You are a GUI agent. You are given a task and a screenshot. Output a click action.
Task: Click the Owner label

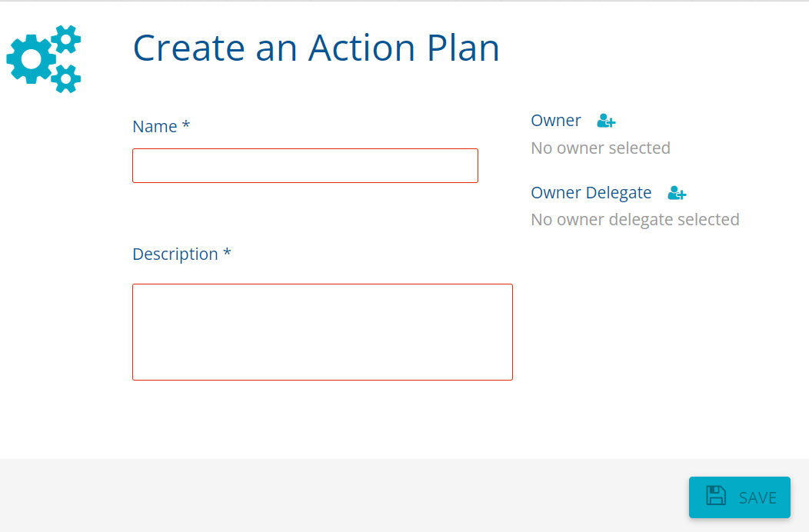click(555, 121)
